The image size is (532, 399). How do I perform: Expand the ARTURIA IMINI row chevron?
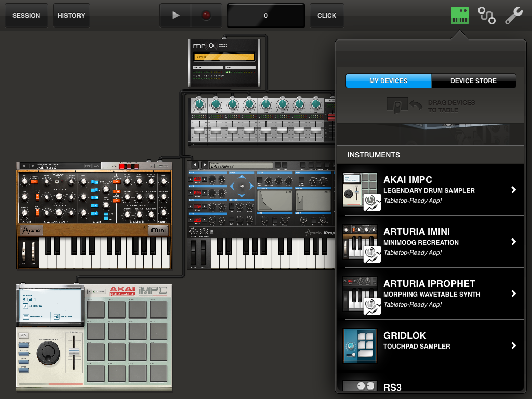click(513, 242)
